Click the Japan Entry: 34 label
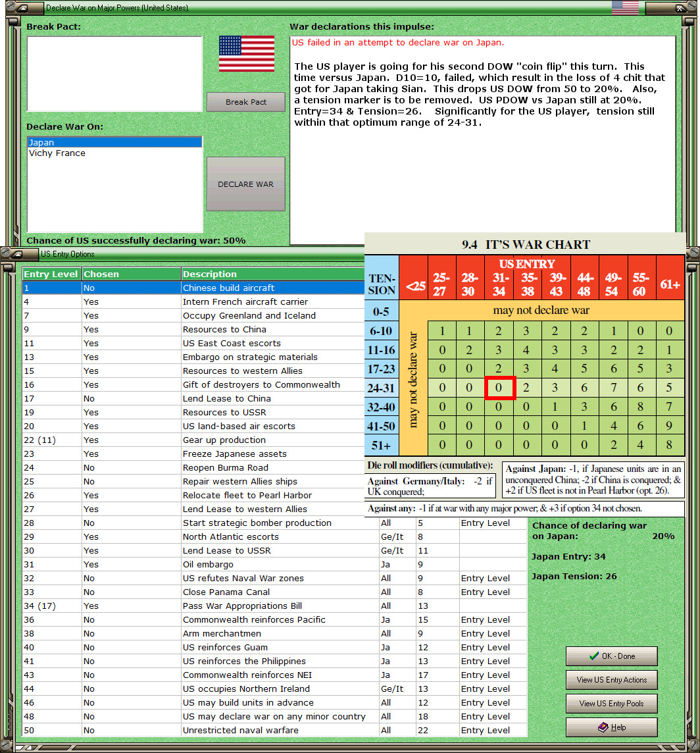The width and height of the screenshot is (700, 753). click(568, 557)
